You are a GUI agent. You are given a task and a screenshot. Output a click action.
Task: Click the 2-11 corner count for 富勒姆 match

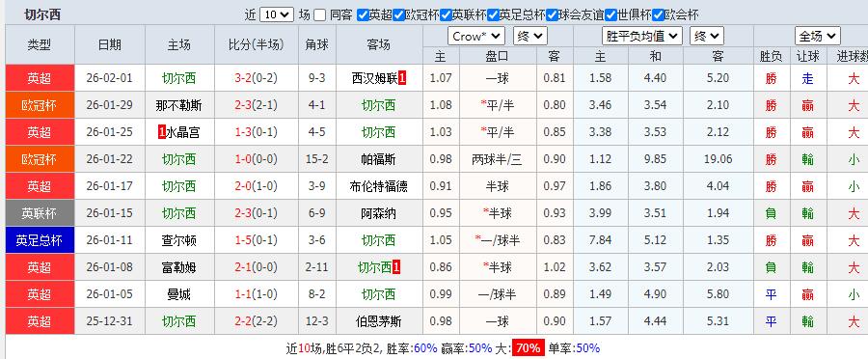pyautogui.click(x=317, y=267)
